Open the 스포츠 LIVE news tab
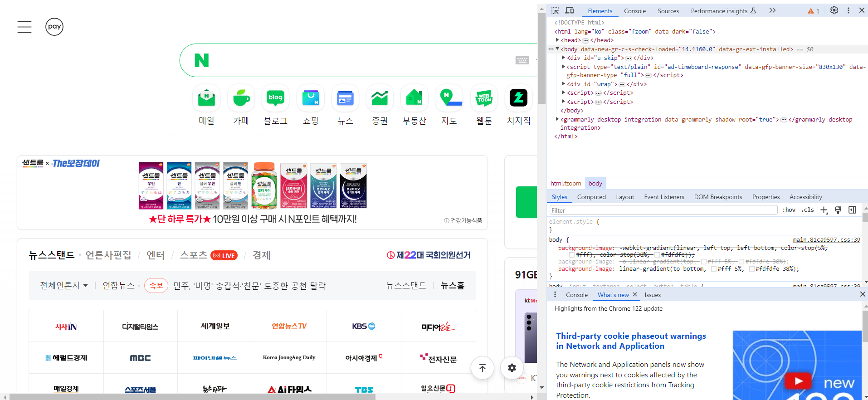The height and width of the screenshot is (400, 868). [209, 255]
